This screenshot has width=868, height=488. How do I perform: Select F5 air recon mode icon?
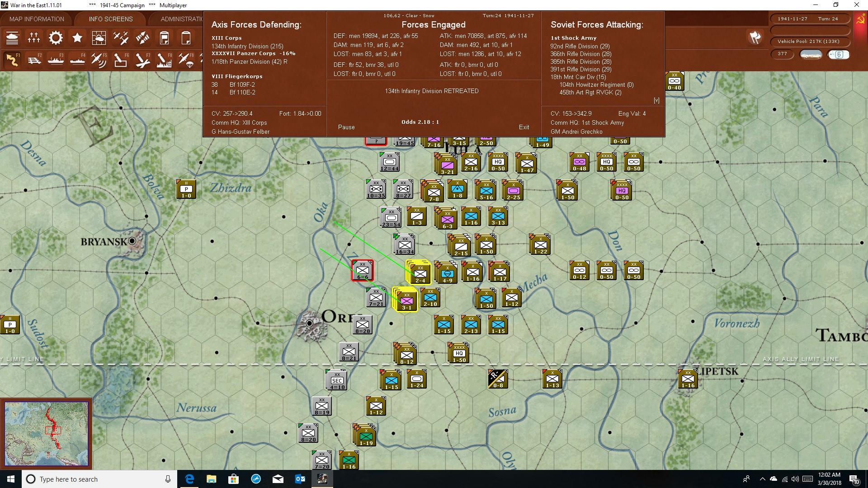tap(99, 60)
